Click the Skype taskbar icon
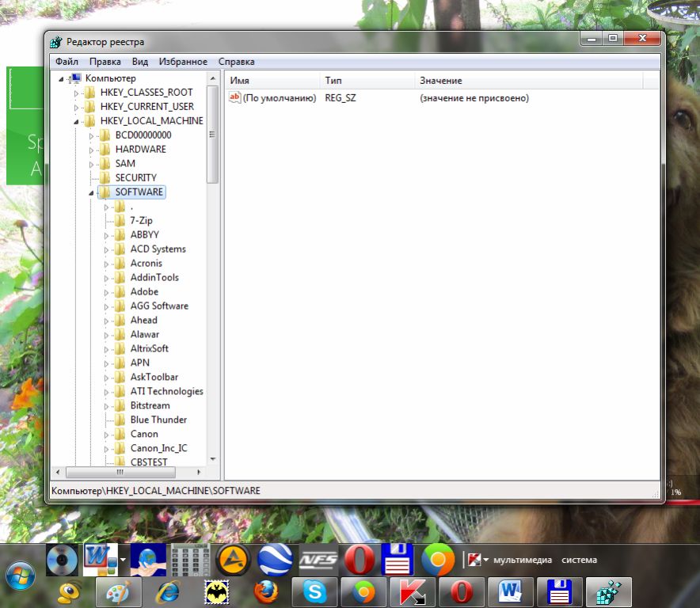The height and width of the screenshot is (608, 700). (314, 591)
